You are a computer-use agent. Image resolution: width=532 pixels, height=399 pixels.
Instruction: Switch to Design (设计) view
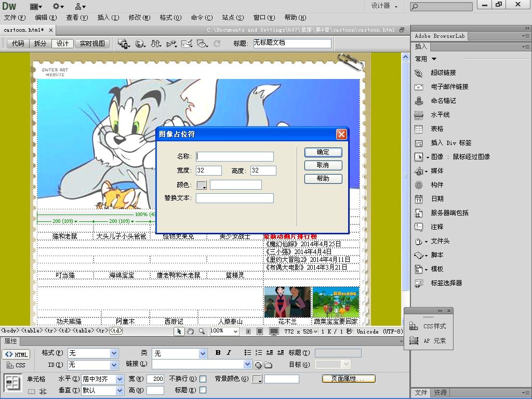[x=62, y=44]
